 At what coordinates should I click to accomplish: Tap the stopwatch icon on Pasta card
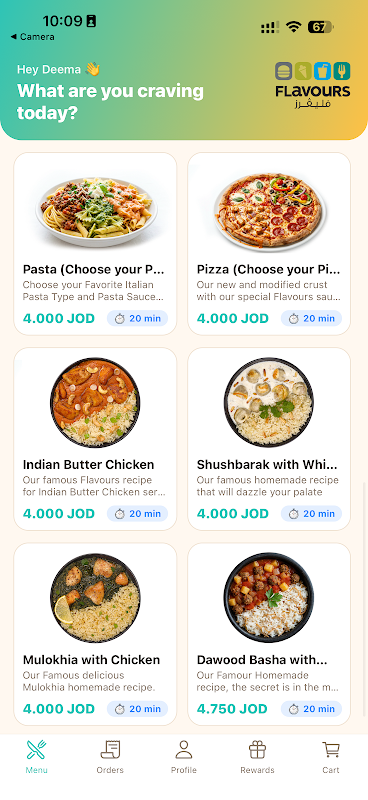(119, 319)
